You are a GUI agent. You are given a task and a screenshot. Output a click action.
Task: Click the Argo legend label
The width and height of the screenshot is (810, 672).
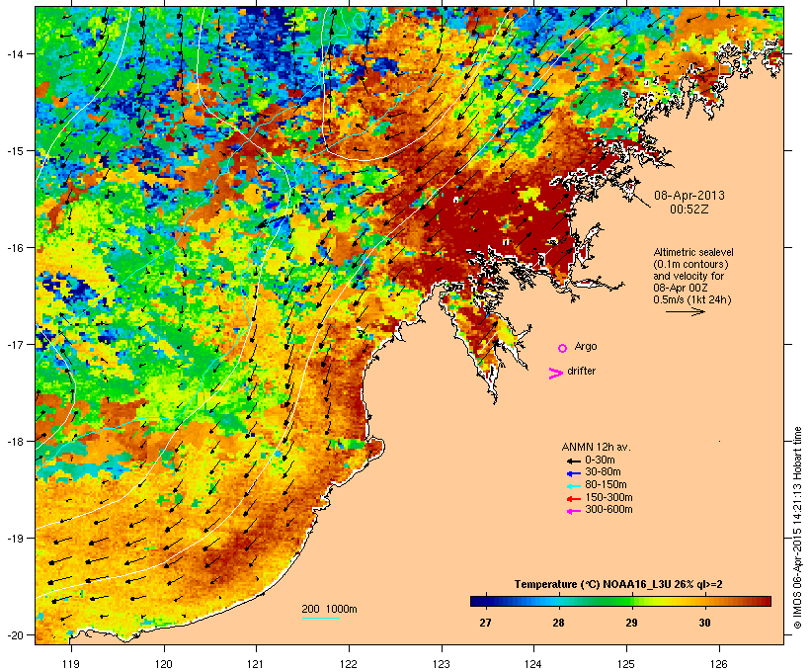click(586, 346)
